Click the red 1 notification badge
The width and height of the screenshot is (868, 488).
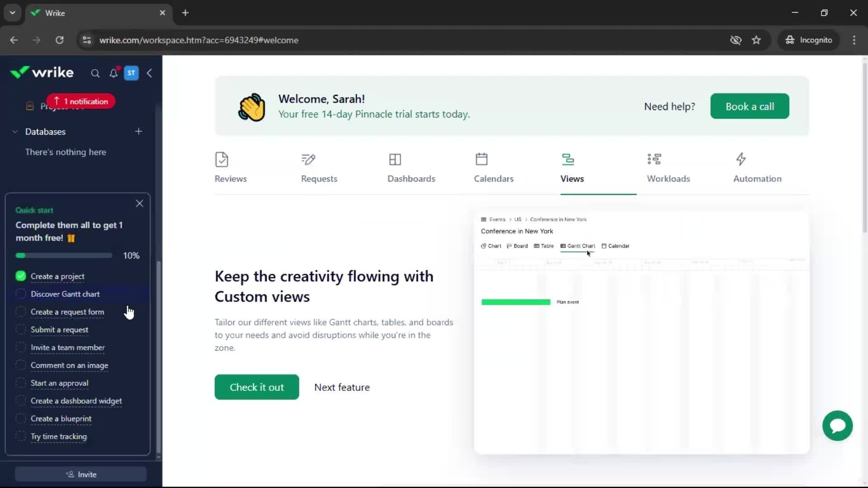81,101
